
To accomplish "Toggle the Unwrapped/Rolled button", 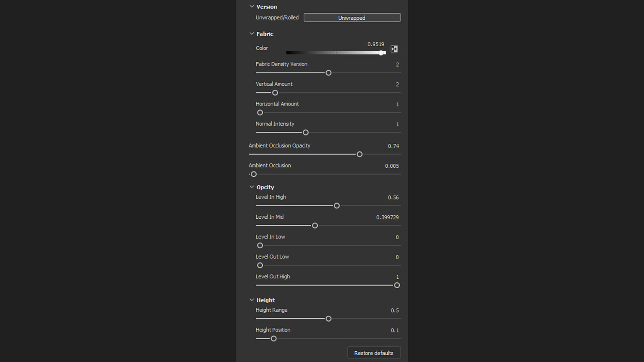I will tap(352, 18).
